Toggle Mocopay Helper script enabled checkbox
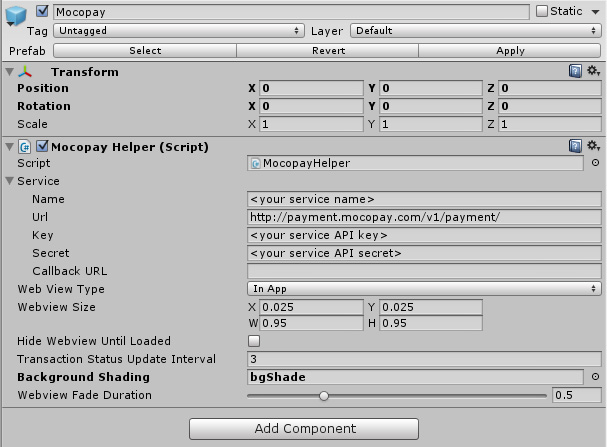Screen dimensions: 607x447 pyautogui.click(x=42, y=146)
